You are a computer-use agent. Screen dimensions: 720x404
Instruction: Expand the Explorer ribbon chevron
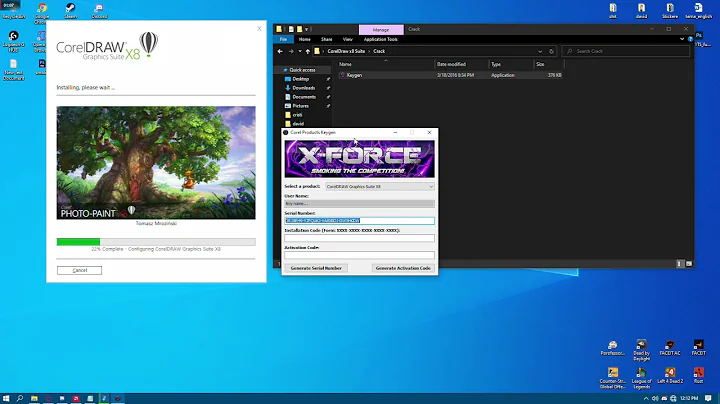[682, 39]
